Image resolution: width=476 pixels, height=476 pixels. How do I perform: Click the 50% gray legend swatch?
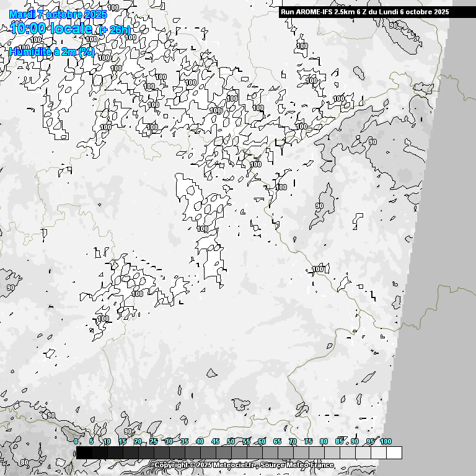[x=239, y=453]
